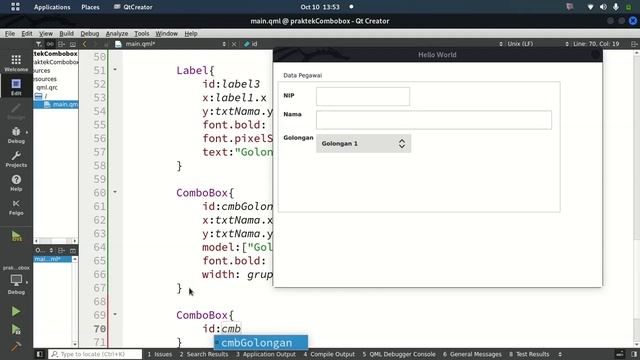Open the 6 General Messages pane

coord(472,354)
